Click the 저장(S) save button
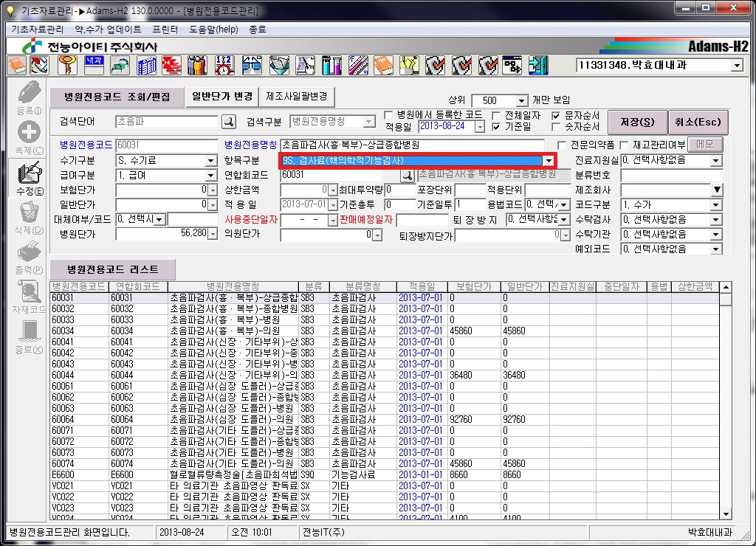Screen dimensions: 756x546 [x=638, y=122]
